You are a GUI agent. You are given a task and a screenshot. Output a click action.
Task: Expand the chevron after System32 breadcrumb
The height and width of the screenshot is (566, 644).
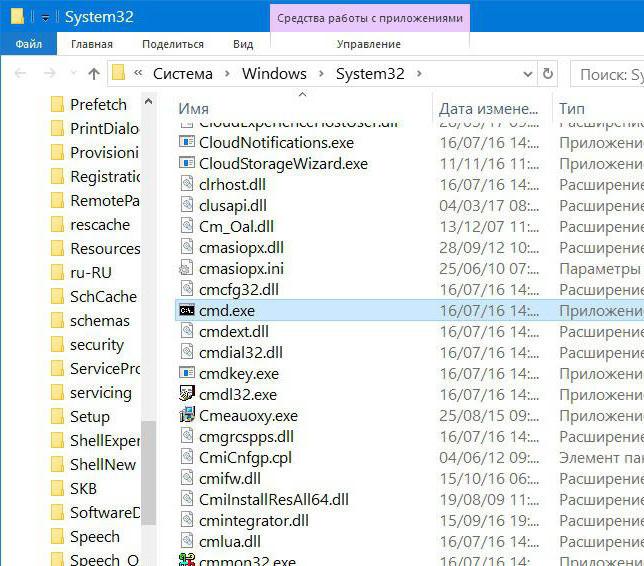[419, 74]
